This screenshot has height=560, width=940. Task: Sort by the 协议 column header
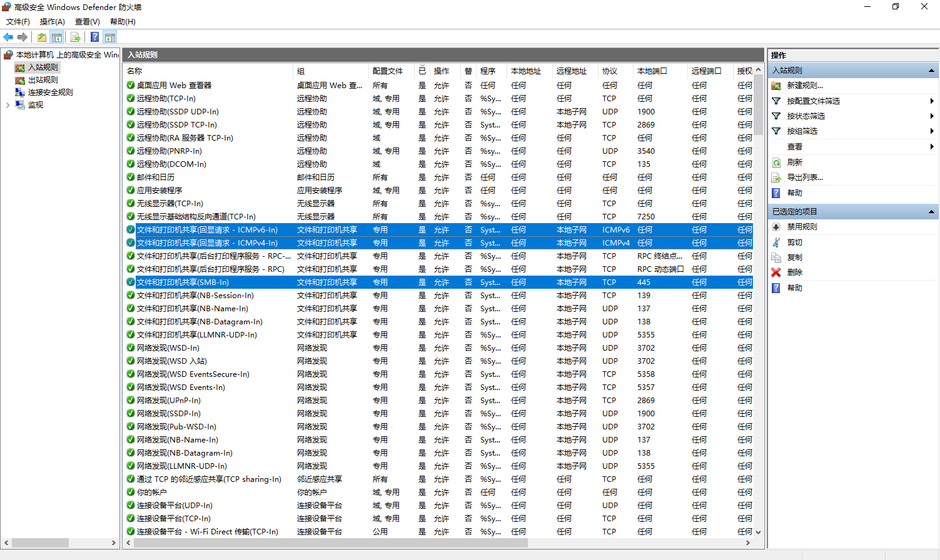coord(615,71)
